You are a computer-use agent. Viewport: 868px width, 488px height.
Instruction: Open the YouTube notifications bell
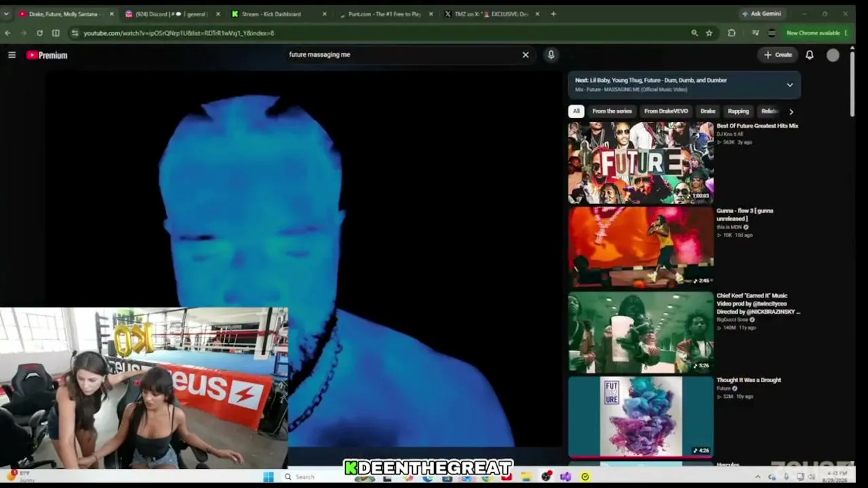coord(809,55)
